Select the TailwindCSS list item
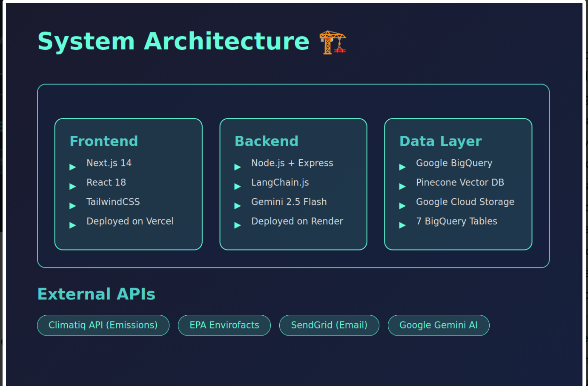588x386 pixels. coord(113,202)
